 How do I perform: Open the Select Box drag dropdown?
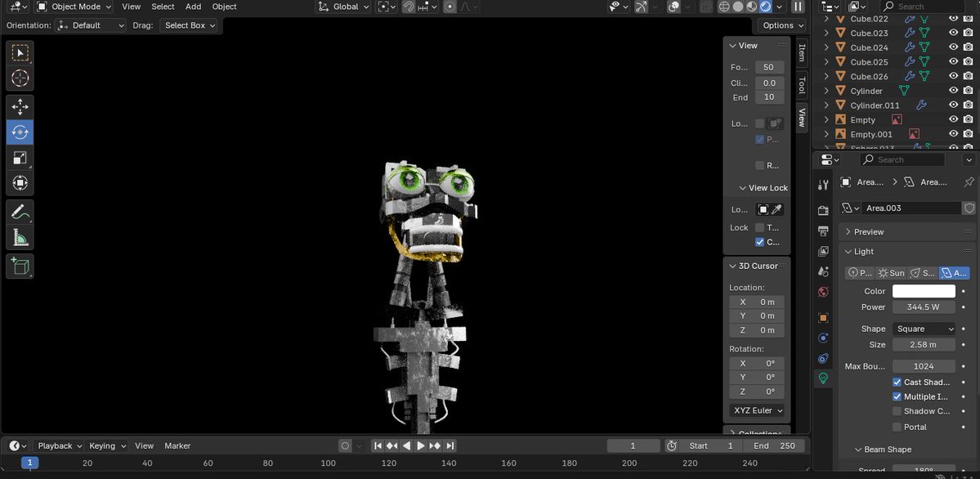click(189, 25)
